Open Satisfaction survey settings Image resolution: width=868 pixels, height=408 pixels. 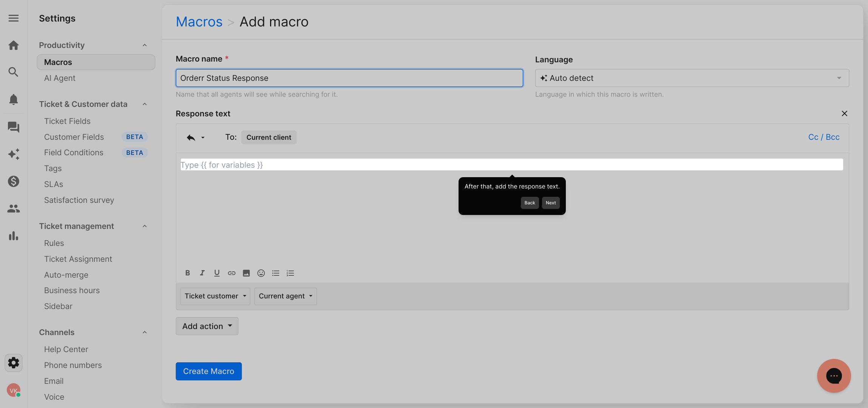coord(79,200)
